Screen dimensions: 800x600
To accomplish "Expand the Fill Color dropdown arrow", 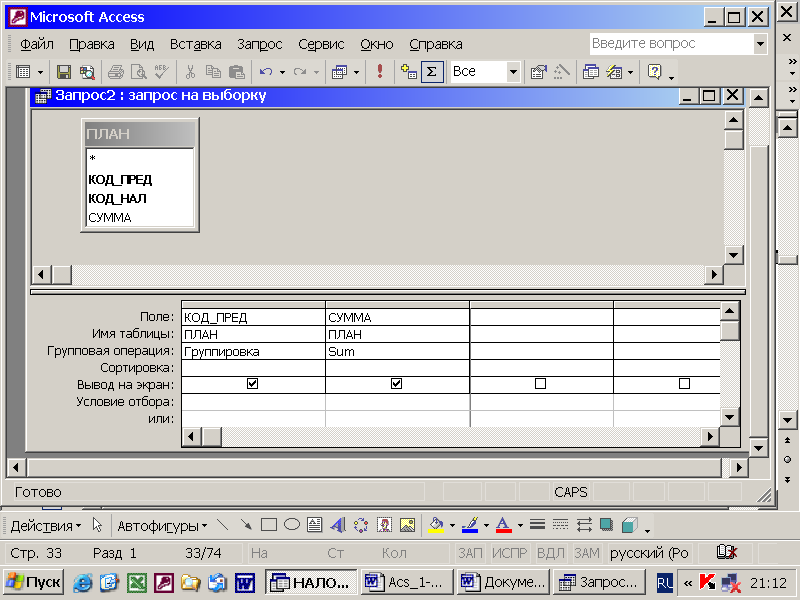I will tap(452, 525).
